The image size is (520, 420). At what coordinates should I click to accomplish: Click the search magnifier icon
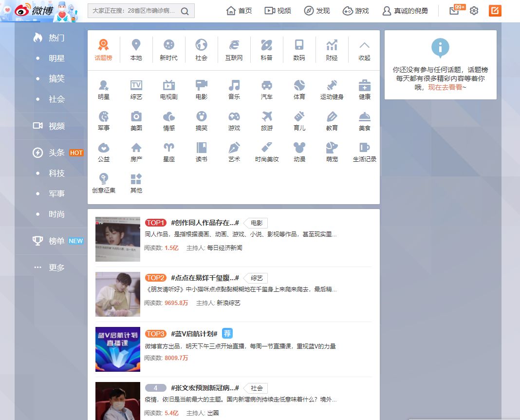pos(185,11)
